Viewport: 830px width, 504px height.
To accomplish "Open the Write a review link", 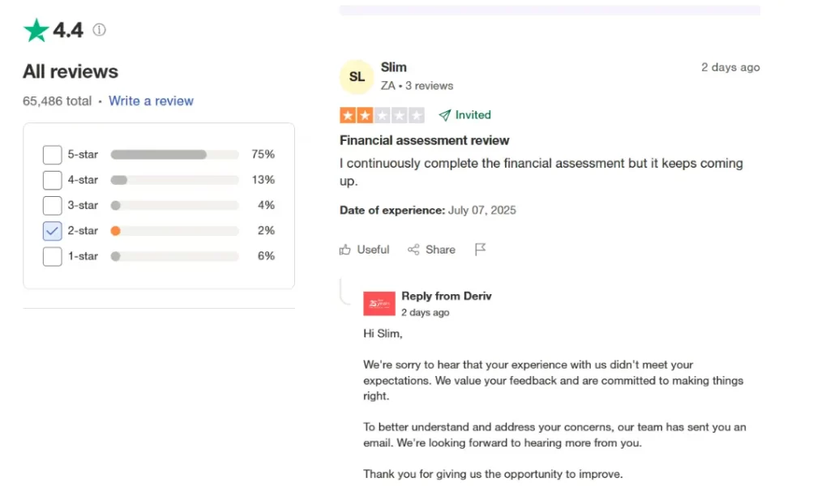I will (x=151, y=101).
